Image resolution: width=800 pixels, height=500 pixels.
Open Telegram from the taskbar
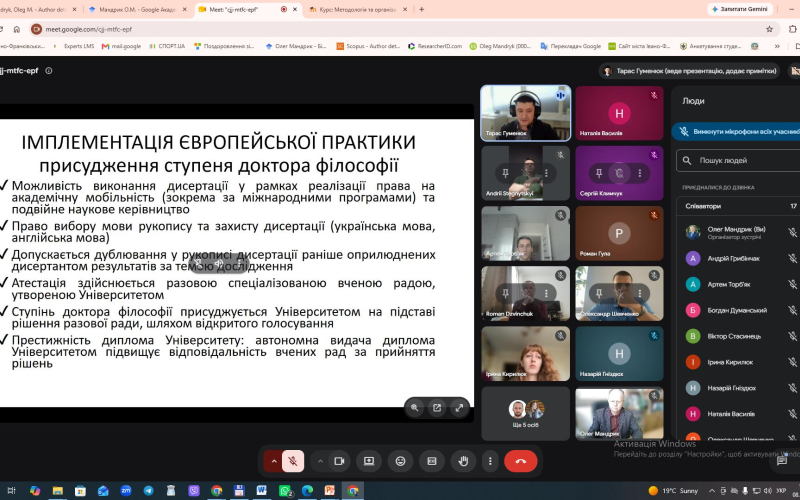pos(148,491)
